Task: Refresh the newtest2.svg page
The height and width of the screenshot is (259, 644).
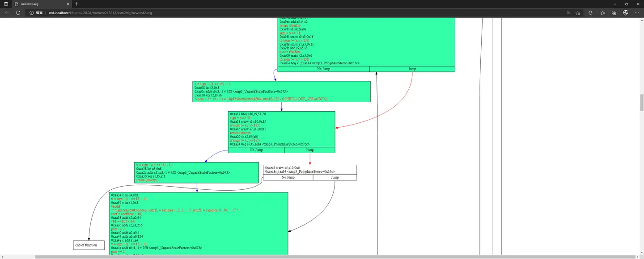Action: pos(18,13)
